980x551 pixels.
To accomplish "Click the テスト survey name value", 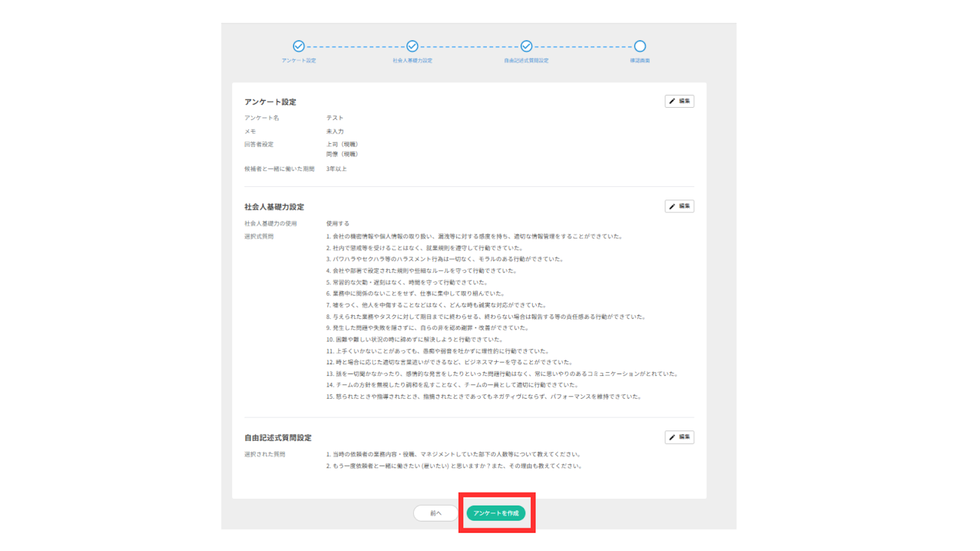I will coord(334,118).
